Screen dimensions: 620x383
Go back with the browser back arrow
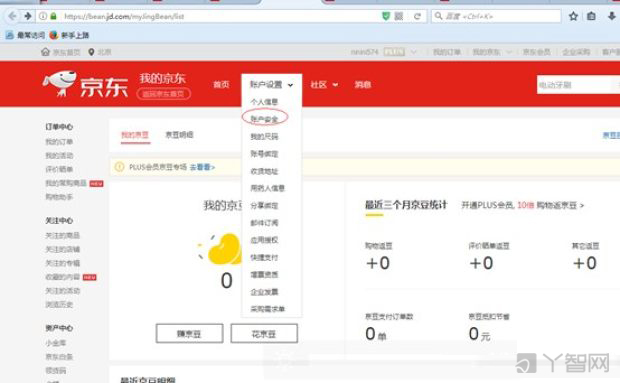point(13,16)
